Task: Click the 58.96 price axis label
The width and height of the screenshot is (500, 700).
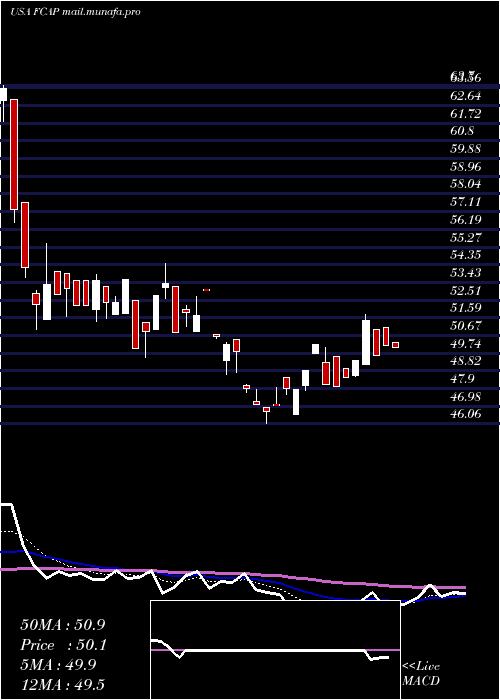Action: (x=465, y=167)
